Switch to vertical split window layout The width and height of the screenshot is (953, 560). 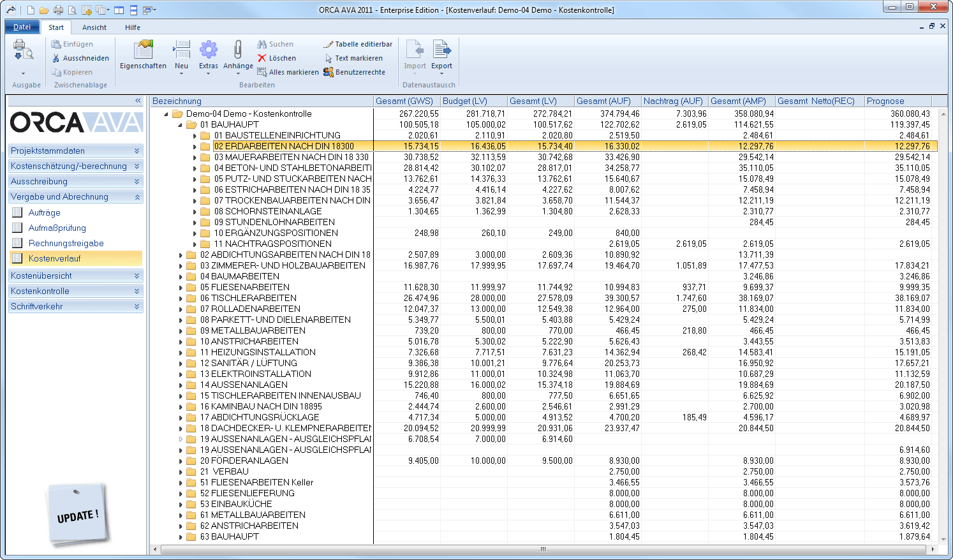pyautogui.click(x=119, y=10)
